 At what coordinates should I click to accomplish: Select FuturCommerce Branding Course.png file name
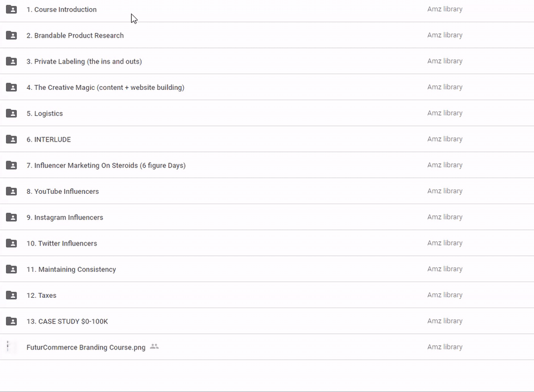[85, 347]
